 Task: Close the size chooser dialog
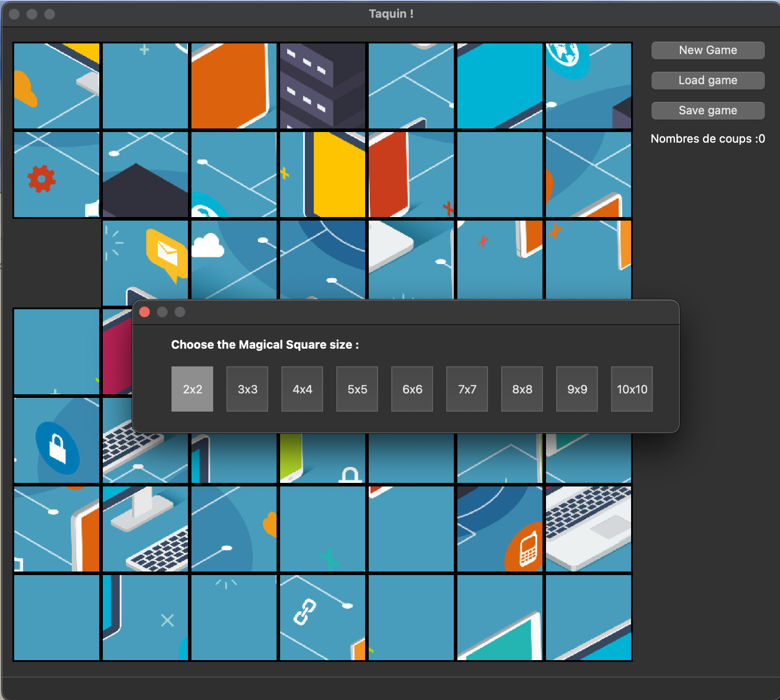[144, 312]
